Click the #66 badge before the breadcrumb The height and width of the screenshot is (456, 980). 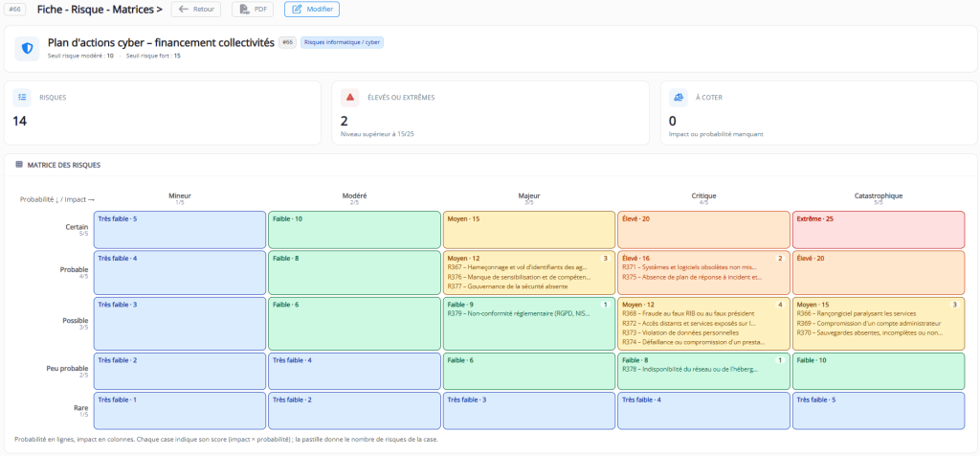tap(15, 10)
